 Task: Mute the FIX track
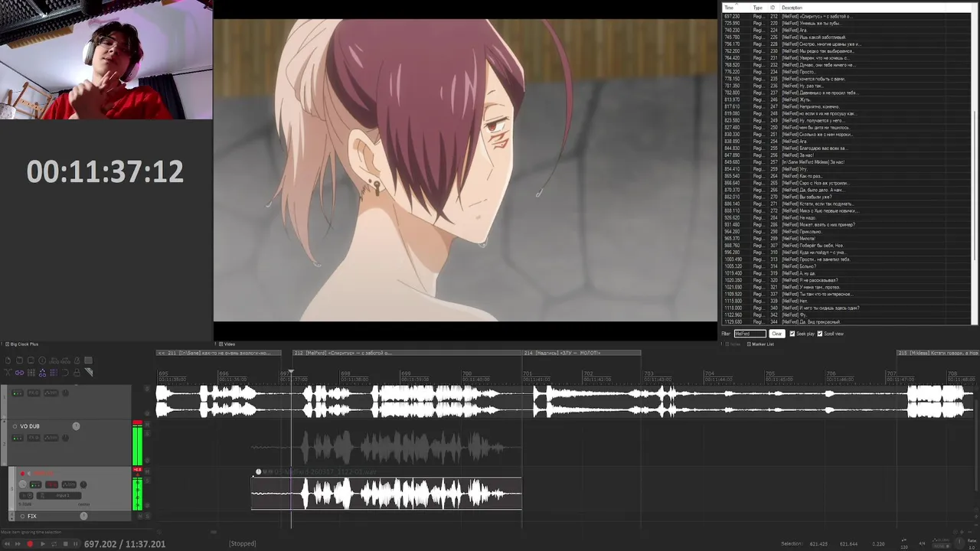click(140, 516)
